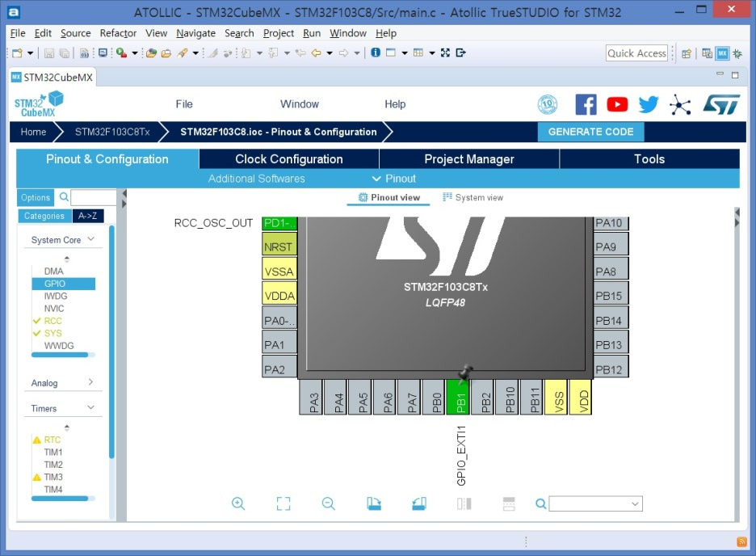Image resolution: width=756 pixels, height=556 pixels.
Task: Click the Save toolbar icon
Action: tap(48, 53)
